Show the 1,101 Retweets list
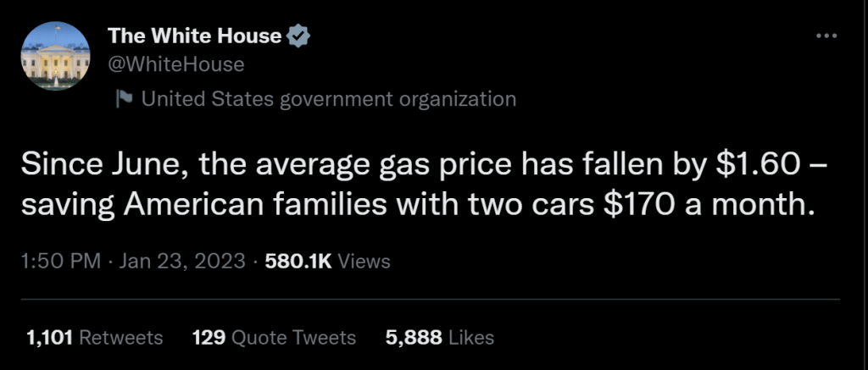 click(x=94, y=337)
